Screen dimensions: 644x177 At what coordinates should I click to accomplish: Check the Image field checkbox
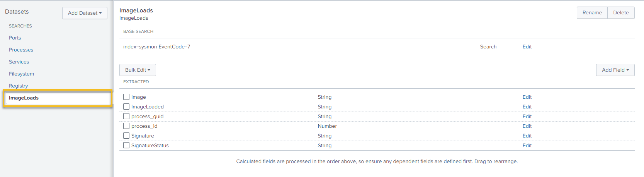(126, 97)
